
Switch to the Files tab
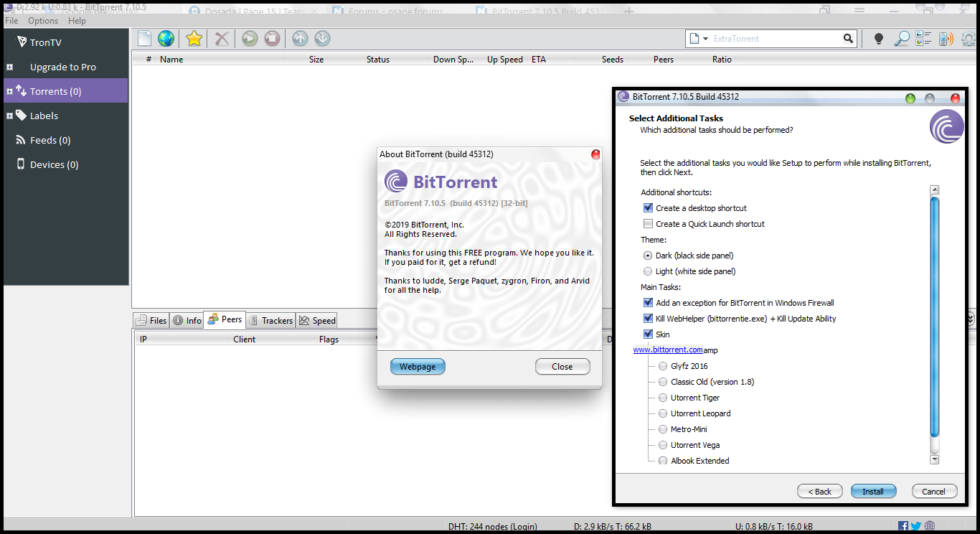point(151,320)
